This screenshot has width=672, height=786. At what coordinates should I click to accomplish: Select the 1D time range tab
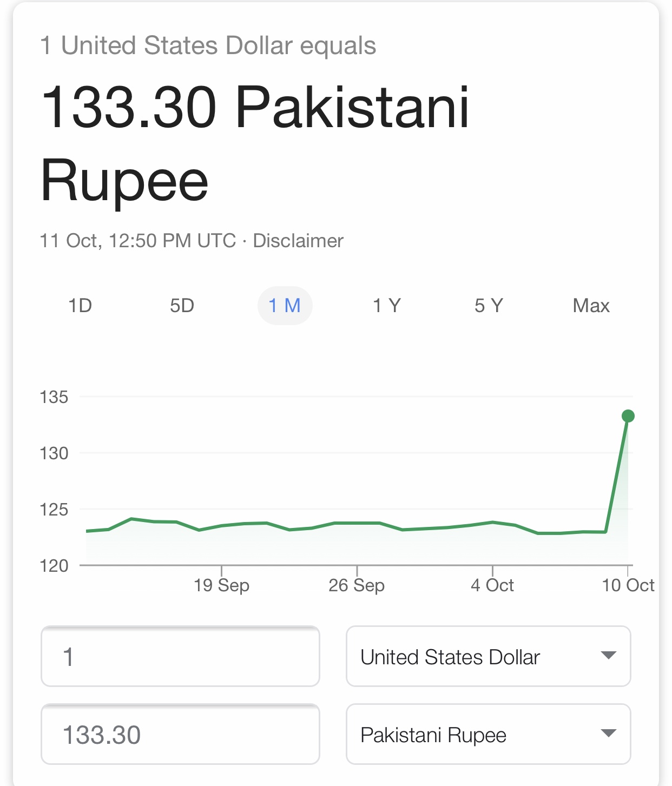point(80,306)
